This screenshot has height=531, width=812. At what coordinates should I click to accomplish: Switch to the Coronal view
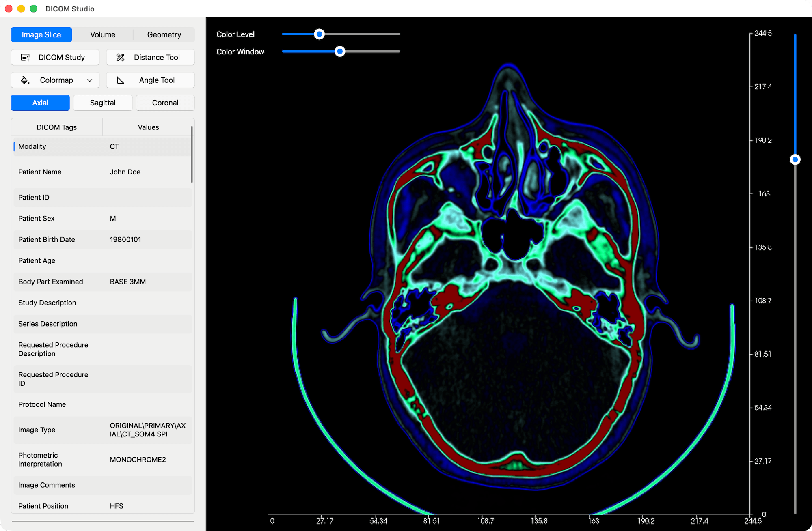pos(165,103)
